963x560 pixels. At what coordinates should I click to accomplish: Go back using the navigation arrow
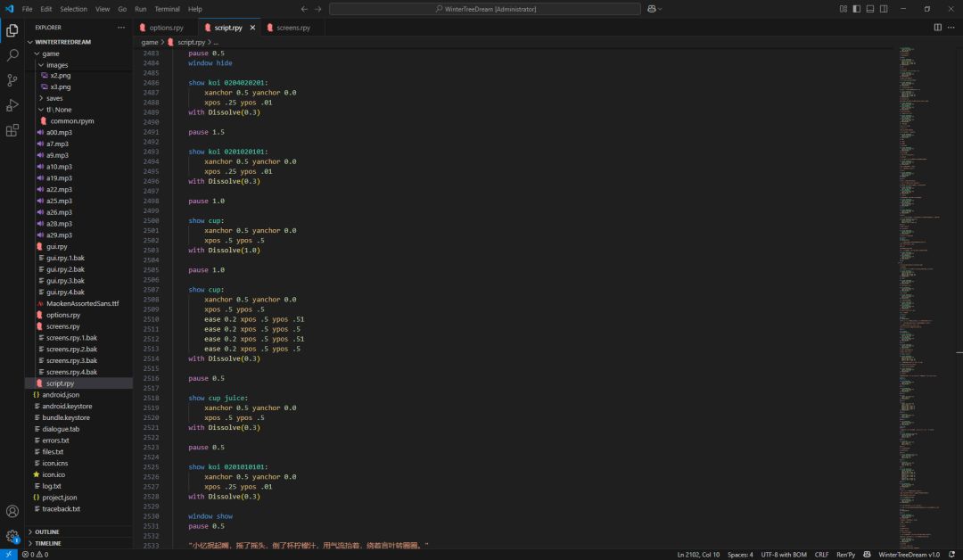tap(304, 9)
